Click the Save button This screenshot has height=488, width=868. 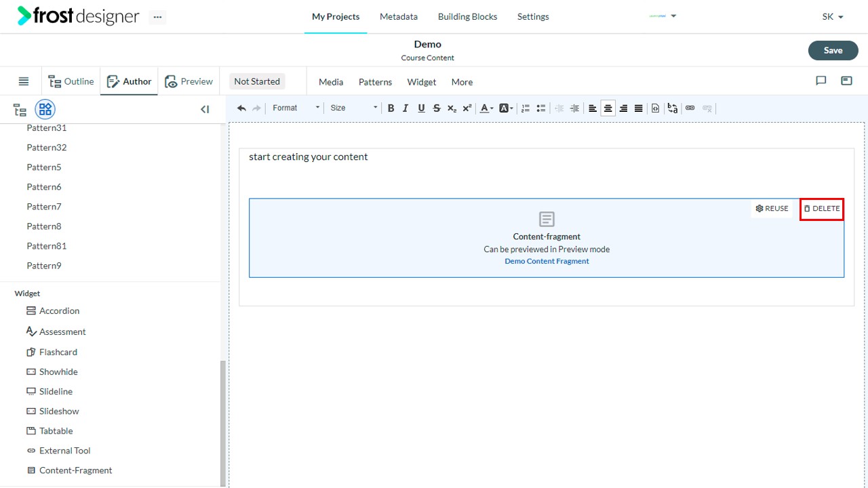click(833, 50)
